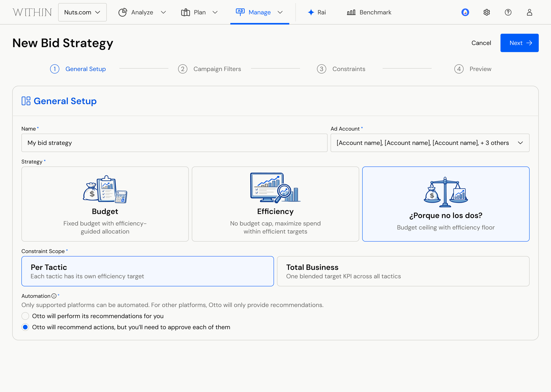Choose the Efficiency strategy card

point(275,204)
